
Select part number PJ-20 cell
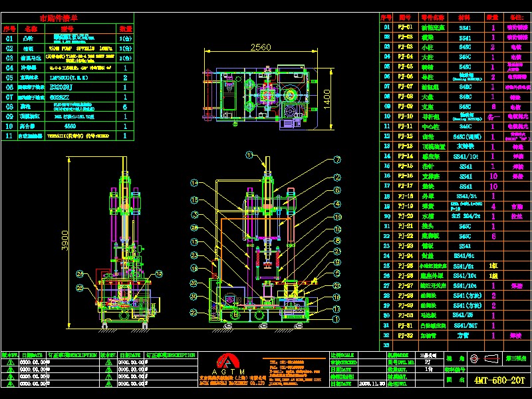click(405, 215)
